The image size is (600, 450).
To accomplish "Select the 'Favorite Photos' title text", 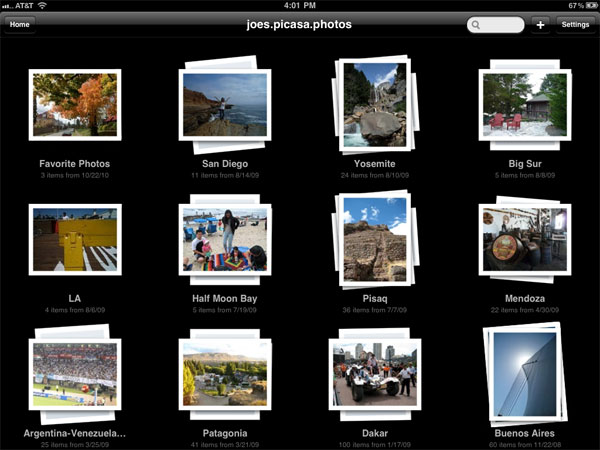I will [x=75, y=164].
